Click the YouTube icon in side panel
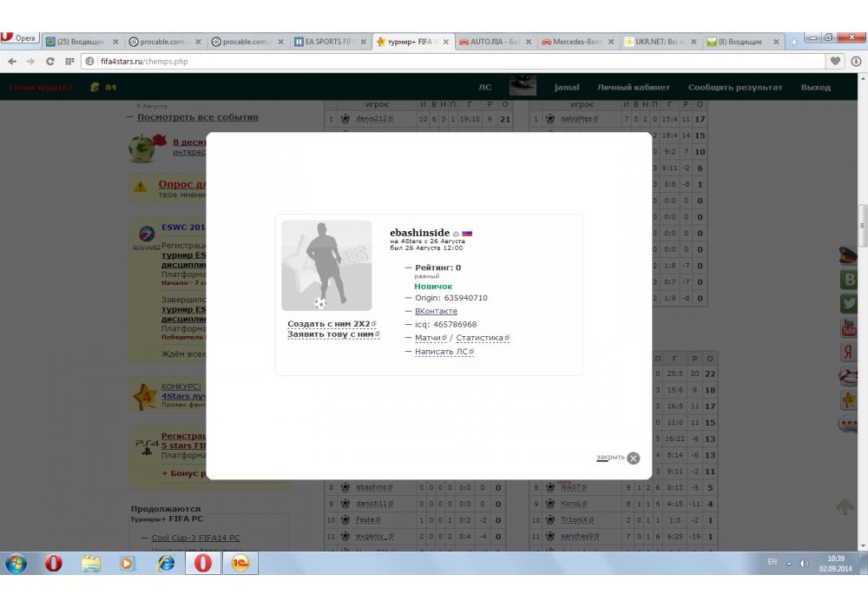Screen dimensions: 868x608 click(x=848, y=327)
